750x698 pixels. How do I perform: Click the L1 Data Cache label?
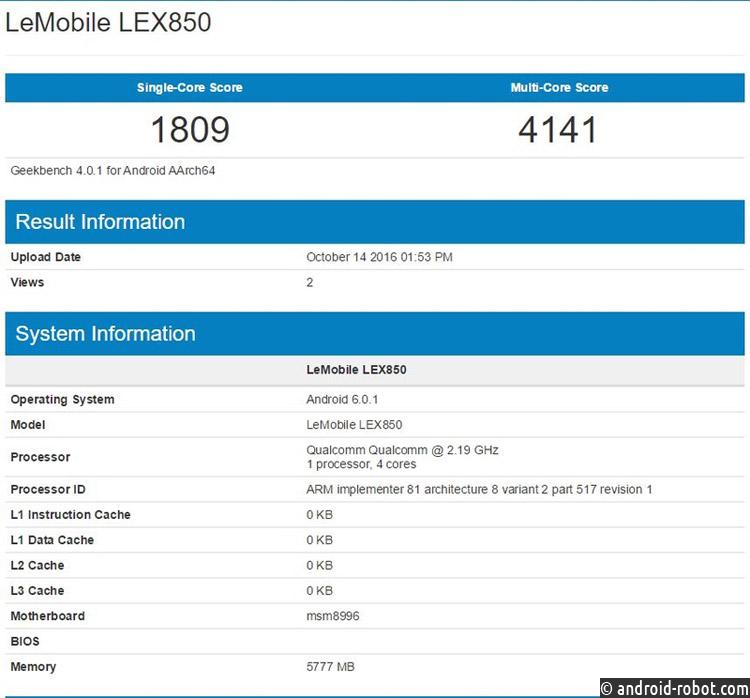(52, 540)
